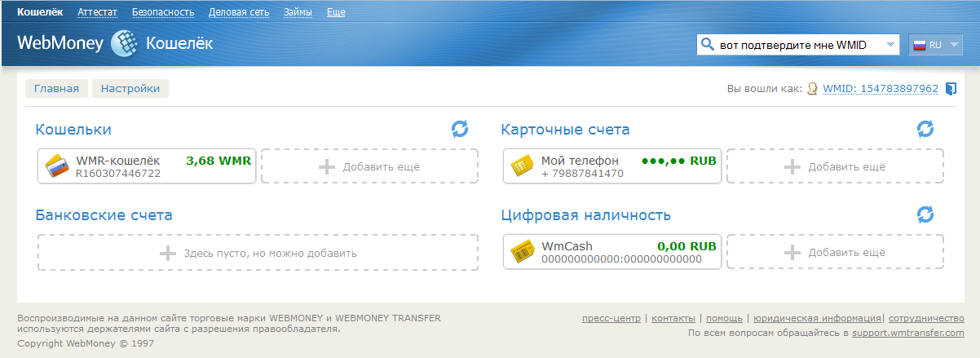Open the WMID 154783897962 profile link
980x358 pixels.
[x=881, y=89]
